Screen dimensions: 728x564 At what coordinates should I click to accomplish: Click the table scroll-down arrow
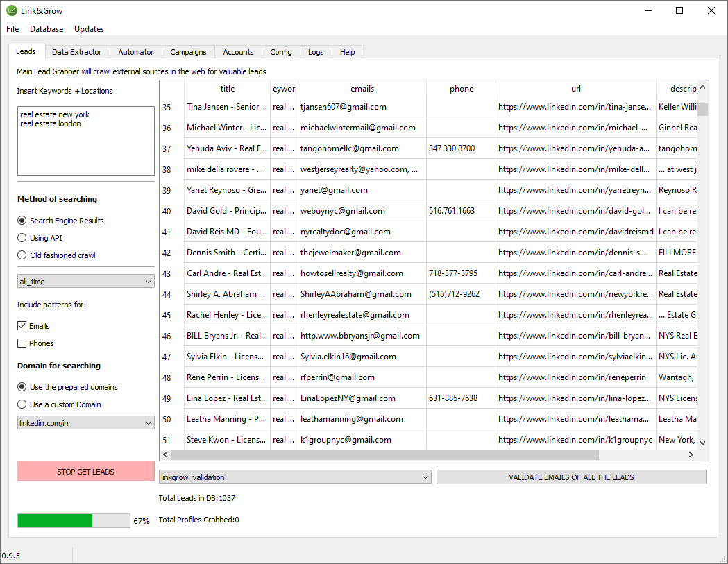[x=702, y=442]
